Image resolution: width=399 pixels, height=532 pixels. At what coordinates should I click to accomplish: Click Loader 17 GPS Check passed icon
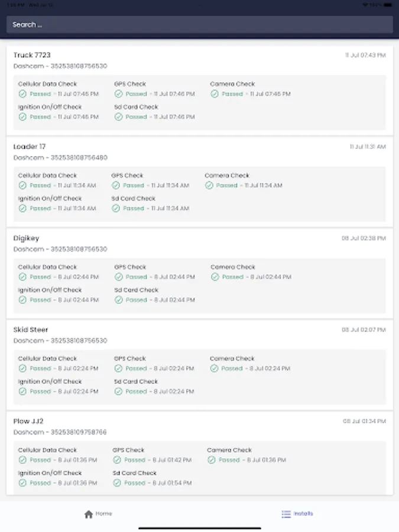click(x=116, y=186)
